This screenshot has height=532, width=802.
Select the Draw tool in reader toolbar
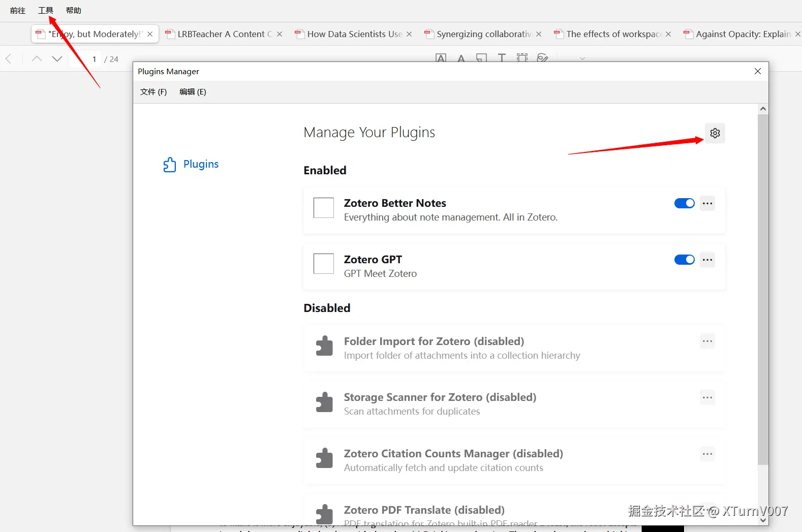tap(542, 58)
